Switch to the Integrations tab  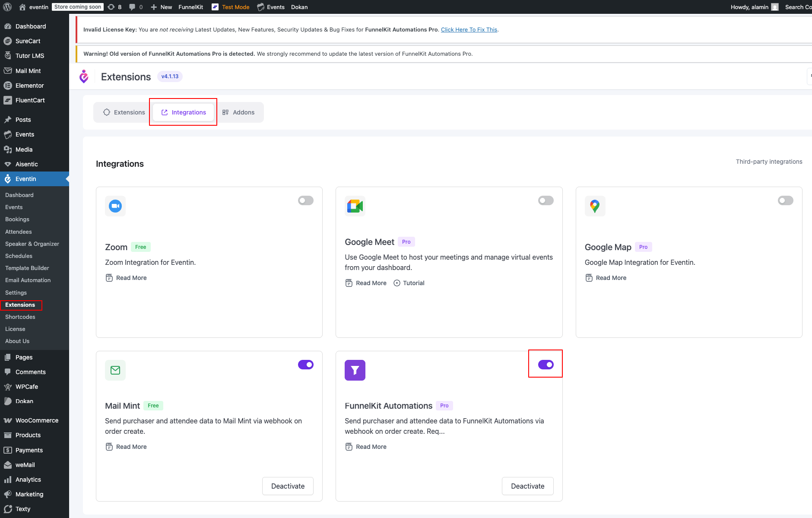click(184, 112)
